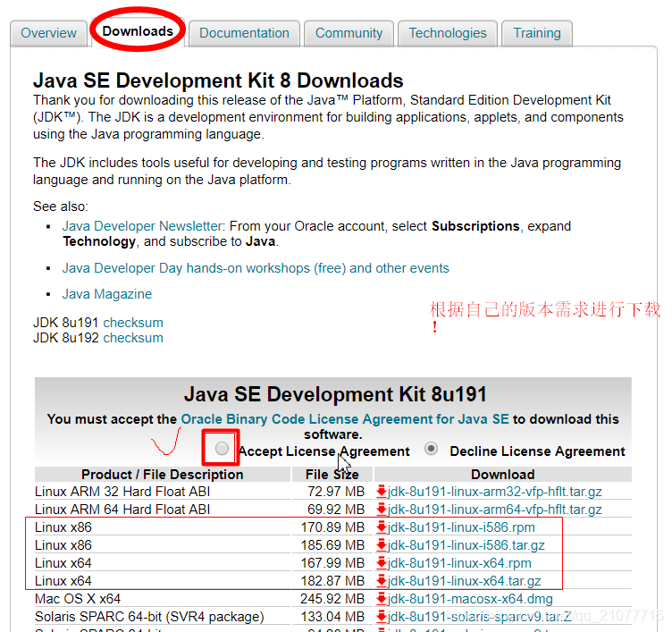672x632 pixels.
Task: Open the Java Magazine link
Action: (107, 294)
